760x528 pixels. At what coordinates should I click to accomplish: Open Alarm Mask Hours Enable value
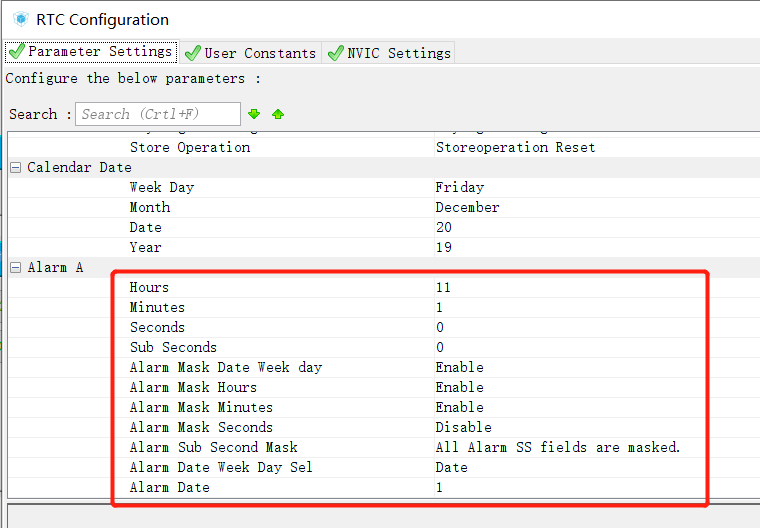(459, 387)
